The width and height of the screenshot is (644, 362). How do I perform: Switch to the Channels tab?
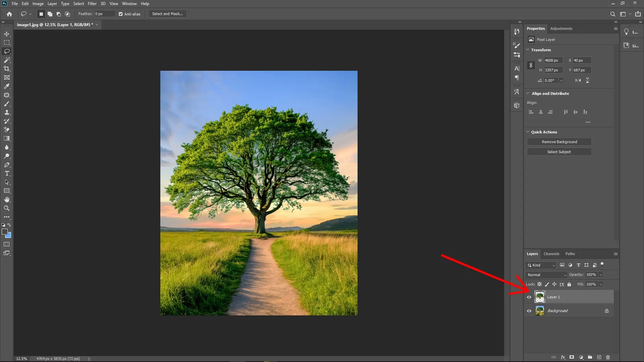pos(551,254)
